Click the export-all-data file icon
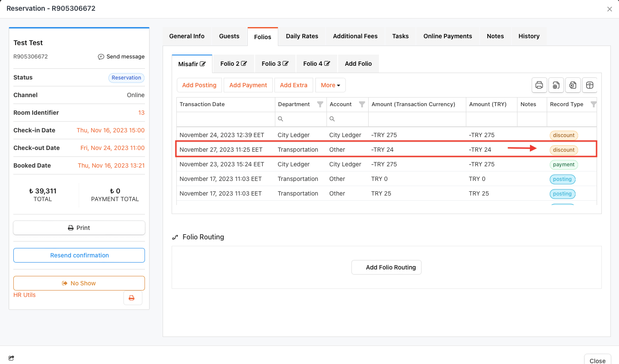Viewport: 619px width, 364px height. [x=556, y=85]
